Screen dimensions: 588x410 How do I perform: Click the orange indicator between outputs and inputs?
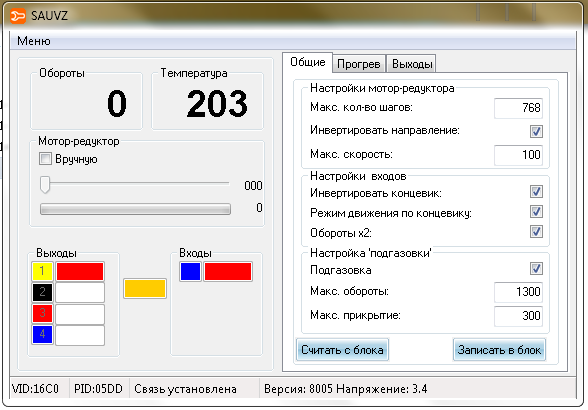(x=145, y=288)
